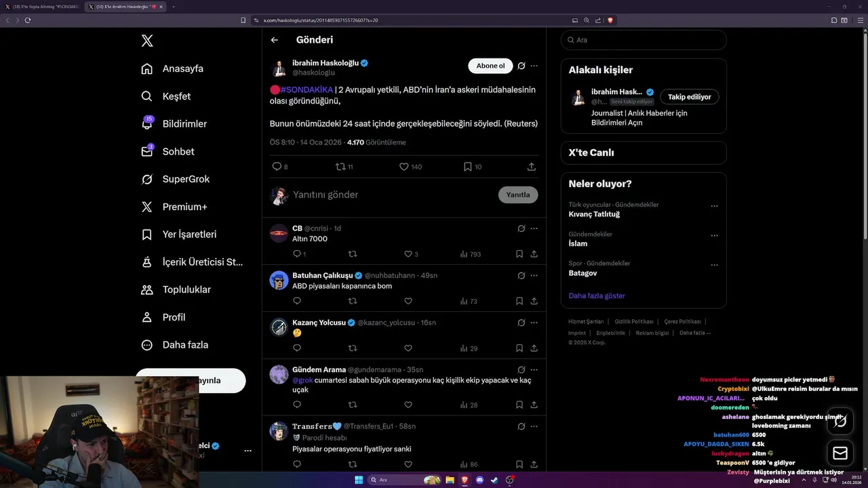This screenshot has width=868, height=488.
Task: Click Takip ediyor following button
Action: click(x=690, y=97)
